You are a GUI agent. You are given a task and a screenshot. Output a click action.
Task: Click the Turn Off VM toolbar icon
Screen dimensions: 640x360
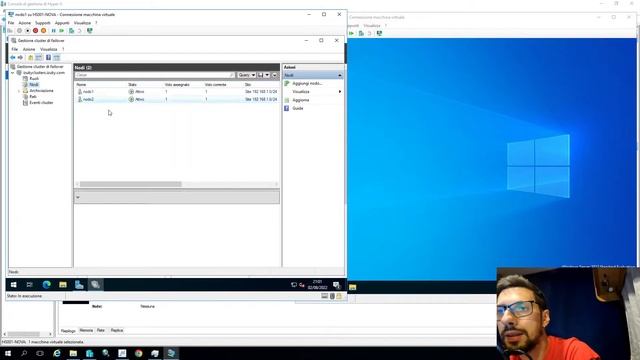pyautogui.click(x=27, y=31)
